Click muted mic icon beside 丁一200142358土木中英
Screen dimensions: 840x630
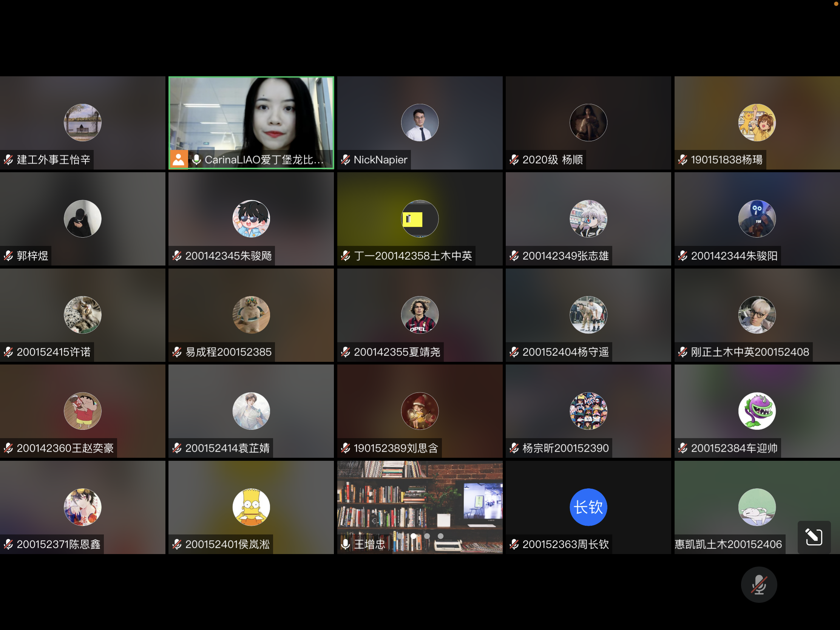pyautogui.click(x=346, y=256)
